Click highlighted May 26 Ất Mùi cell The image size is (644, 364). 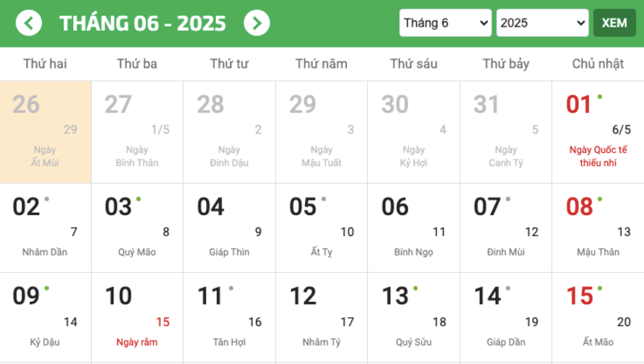coord(46,131)
